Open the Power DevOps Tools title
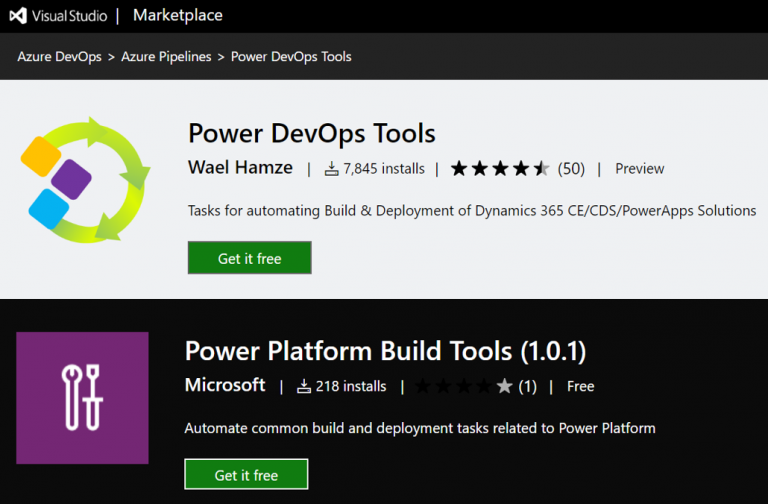Screen dimensions: 768x504 [312, 133]
